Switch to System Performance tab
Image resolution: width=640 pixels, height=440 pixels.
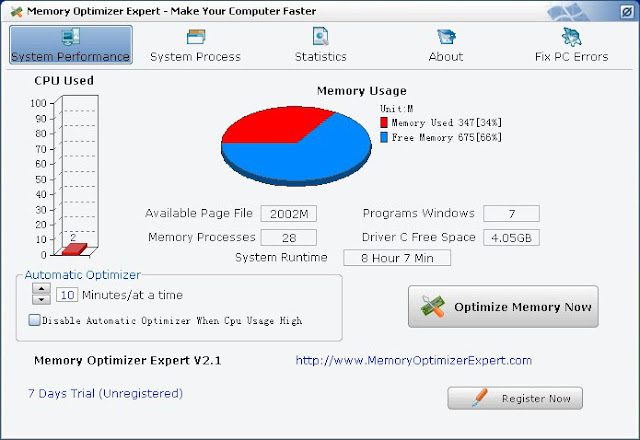pyautogui.click(x=71, y=44)
